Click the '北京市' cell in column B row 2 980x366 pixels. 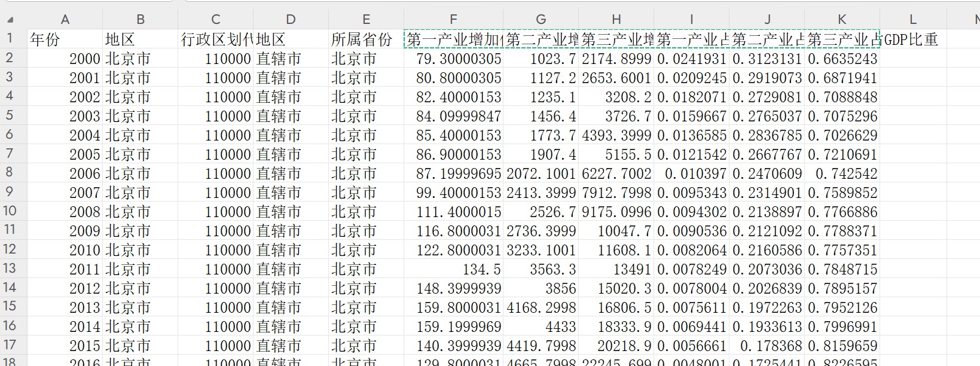(141, 59)
